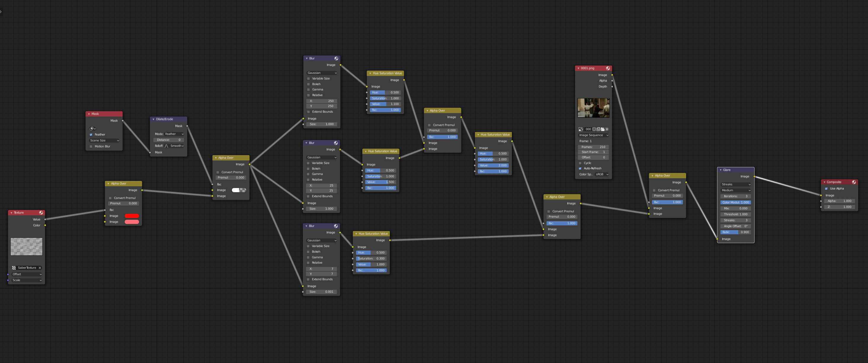Click Image input socket of Composite node
Viewport: 868px width, 363px height.
[x=821, y=195]
